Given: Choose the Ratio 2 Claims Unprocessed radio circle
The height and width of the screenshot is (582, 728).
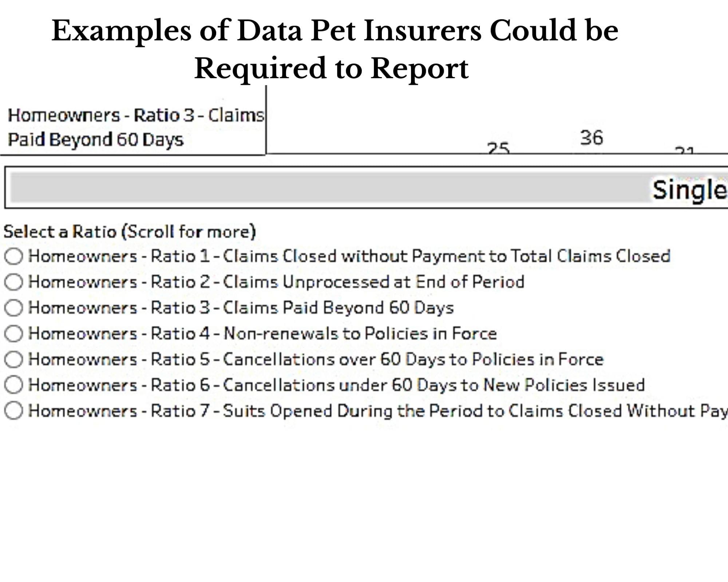Looking at the screenshot, I should point(14,282).
